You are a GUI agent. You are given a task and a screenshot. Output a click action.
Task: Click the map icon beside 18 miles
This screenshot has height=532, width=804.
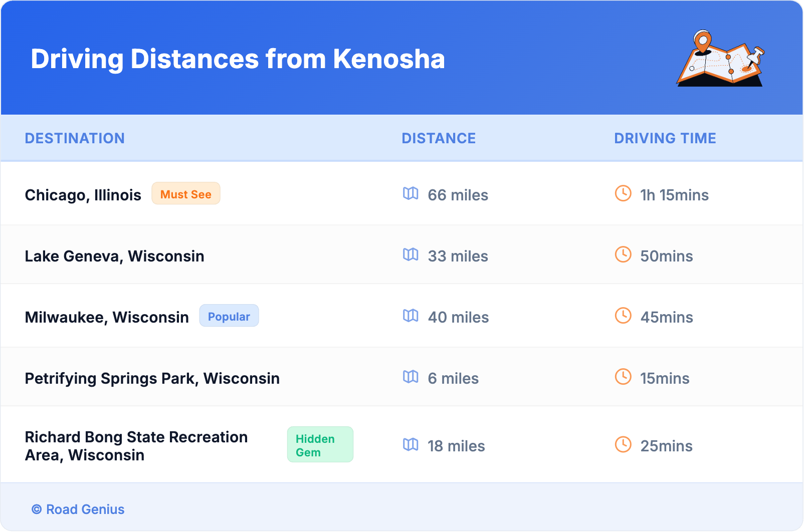411,444
